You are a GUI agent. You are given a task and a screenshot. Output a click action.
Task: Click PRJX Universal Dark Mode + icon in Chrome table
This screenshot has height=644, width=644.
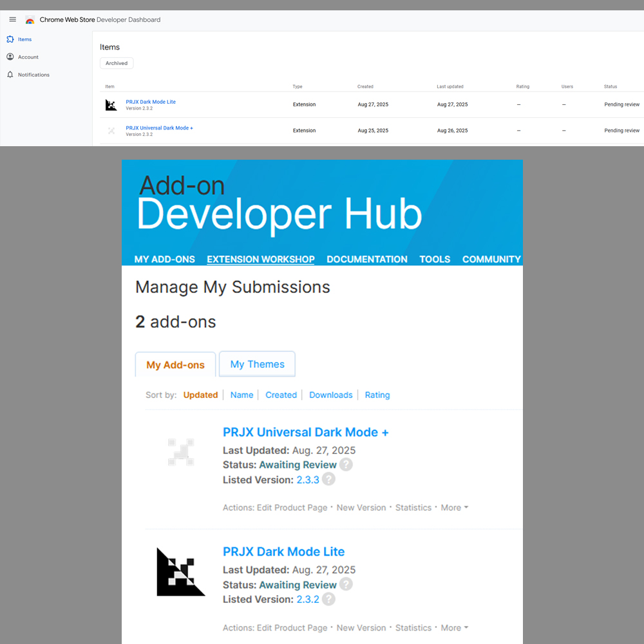pos(111,131)
